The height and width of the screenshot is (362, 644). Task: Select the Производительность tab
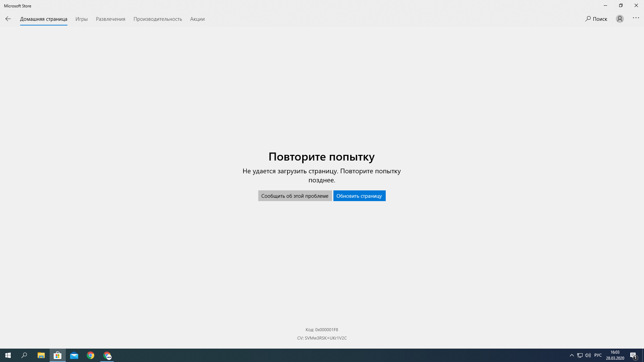(158, 19)
